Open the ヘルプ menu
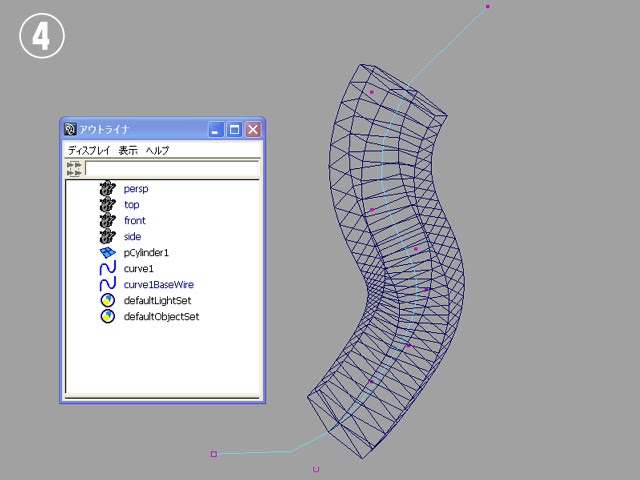The height and width of the screenshot is (480, 640). (x=157, y=151)
